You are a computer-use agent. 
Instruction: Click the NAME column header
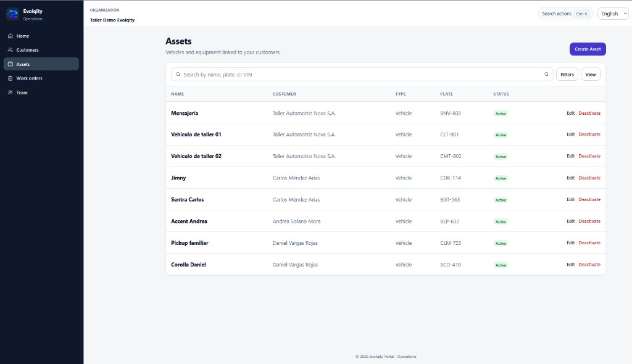pyautogui.click(x=177, y=94)
